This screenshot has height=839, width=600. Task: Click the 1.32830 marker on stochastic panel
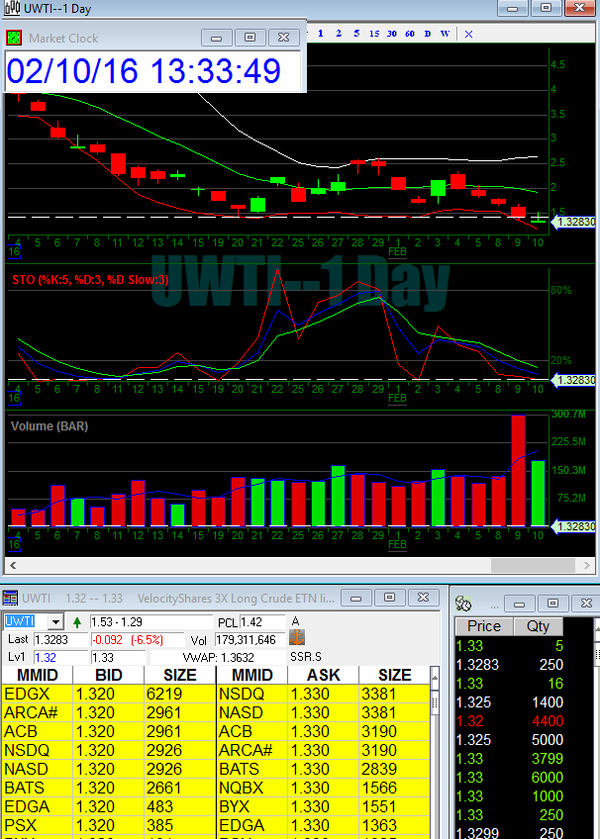[573, 380]
